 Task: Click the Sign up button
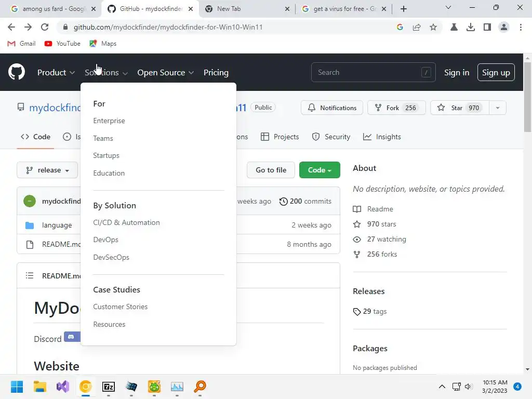[x=496, y=72]
